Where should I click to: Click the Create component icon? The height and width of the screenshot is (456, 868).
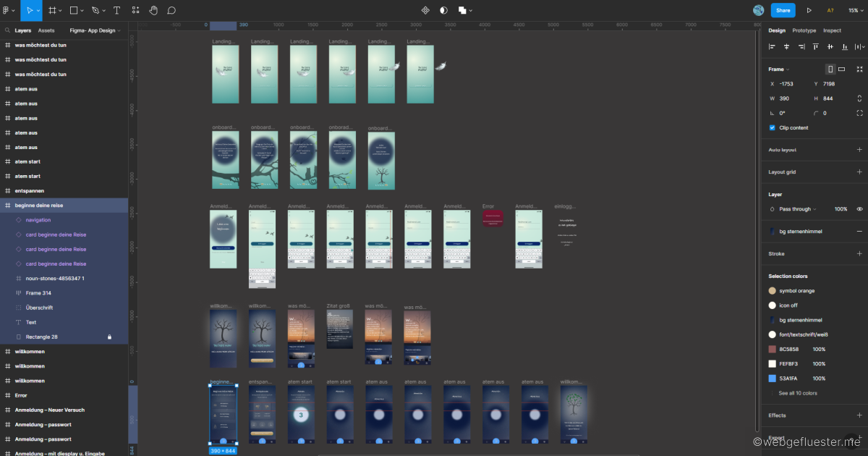[425, 10]
